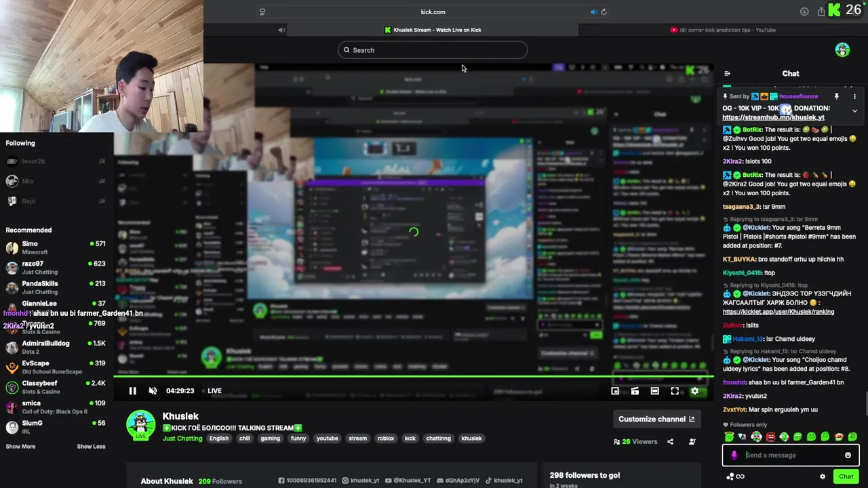Open PandaSkills recommended channel

[56, 287]
